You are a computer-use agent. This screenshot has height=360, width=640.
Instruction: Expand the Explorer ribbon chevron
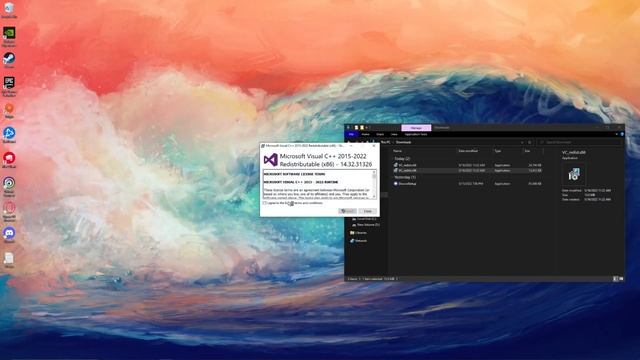coord(617,134)
